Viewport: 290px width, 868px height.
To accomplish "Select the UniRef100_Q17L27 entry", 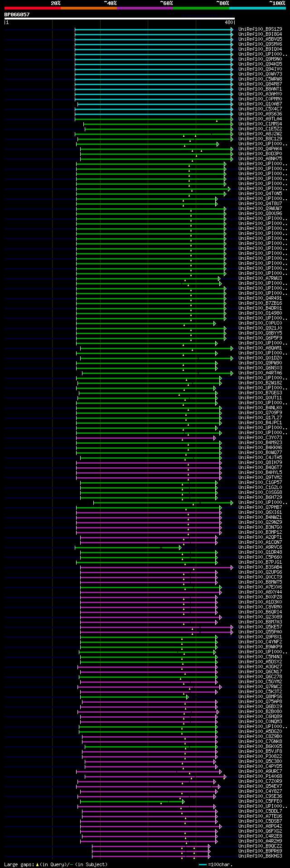I will [260, 417].
